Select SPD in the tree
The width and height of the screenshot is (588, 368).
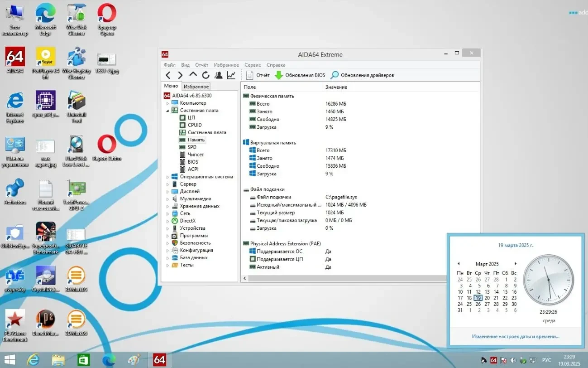[x=192, y=147]
